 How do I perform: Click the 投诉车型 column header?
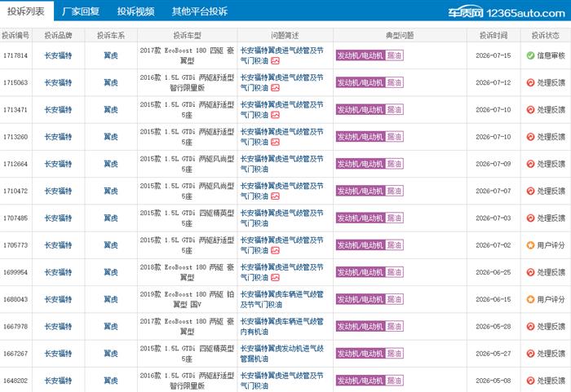(187, 35)
